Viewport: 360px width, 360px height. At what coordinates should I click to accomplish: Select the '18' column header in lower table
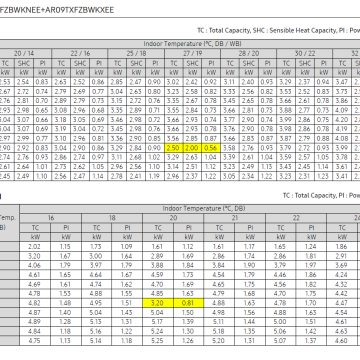[x=112, y=218]
